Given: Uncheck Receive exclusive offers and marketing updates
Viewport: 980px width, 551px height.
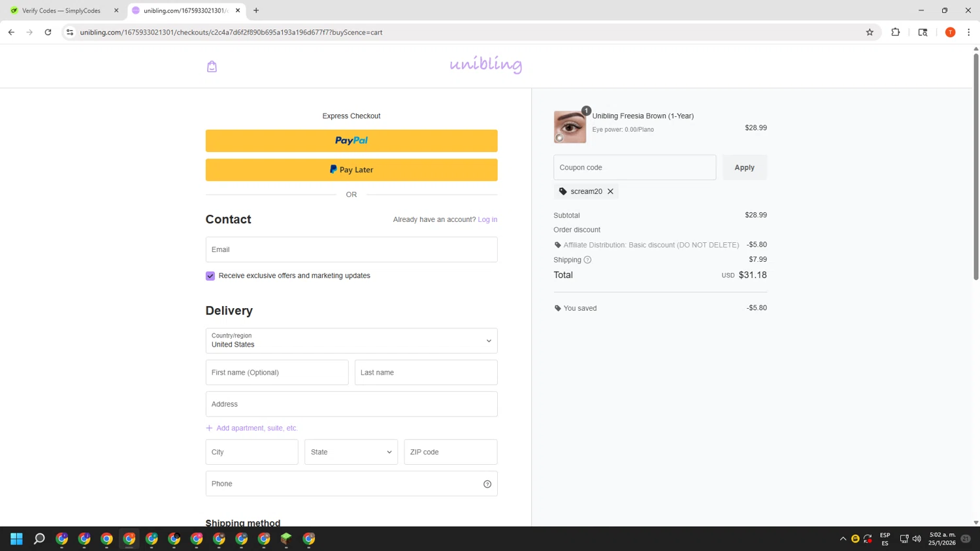Looking at the screenshot, I should point(210,276).
